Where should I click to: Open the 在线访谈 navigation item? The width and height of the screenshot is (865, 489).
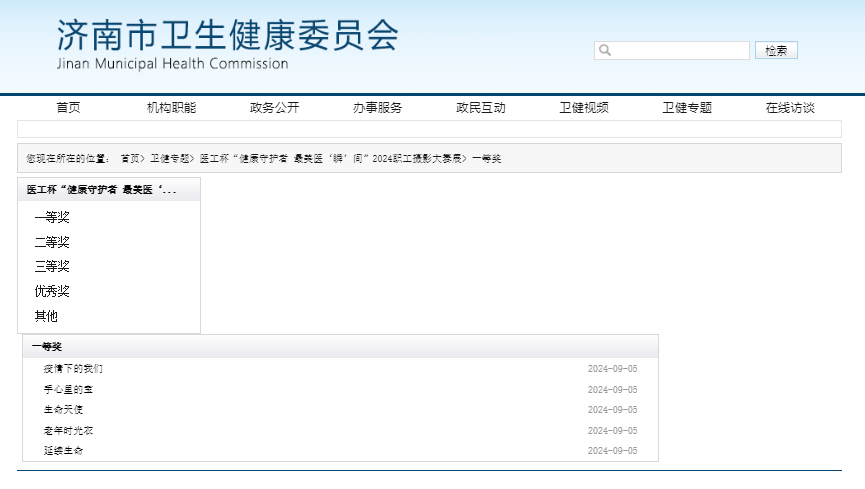(790, 108)
